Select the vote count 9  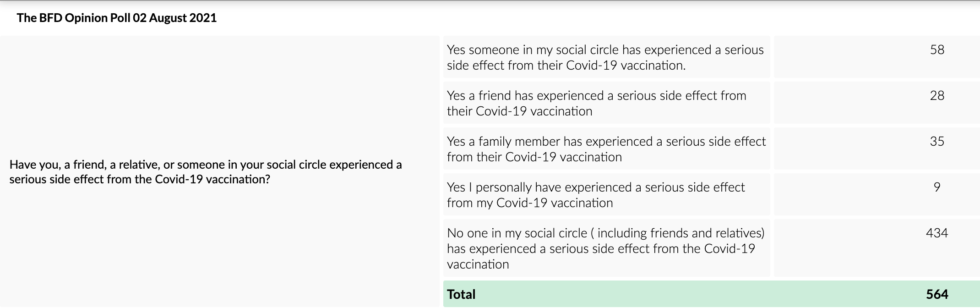(937, 187)
